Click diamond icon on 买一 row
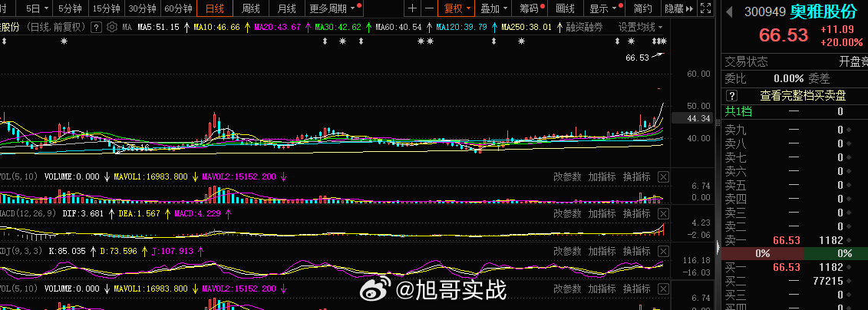This screenshot has height=310, width=868. (x=849, y=267)
